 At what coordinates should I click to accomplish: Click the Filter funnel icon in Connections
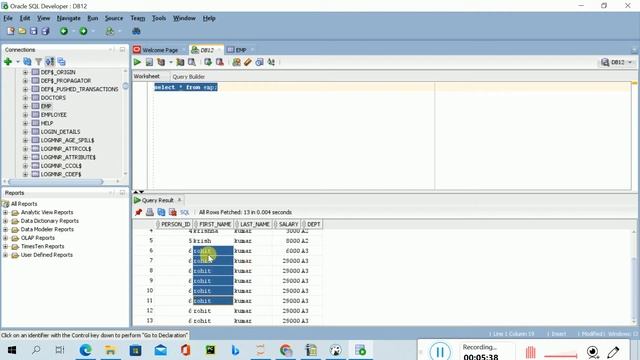[38, 62]
